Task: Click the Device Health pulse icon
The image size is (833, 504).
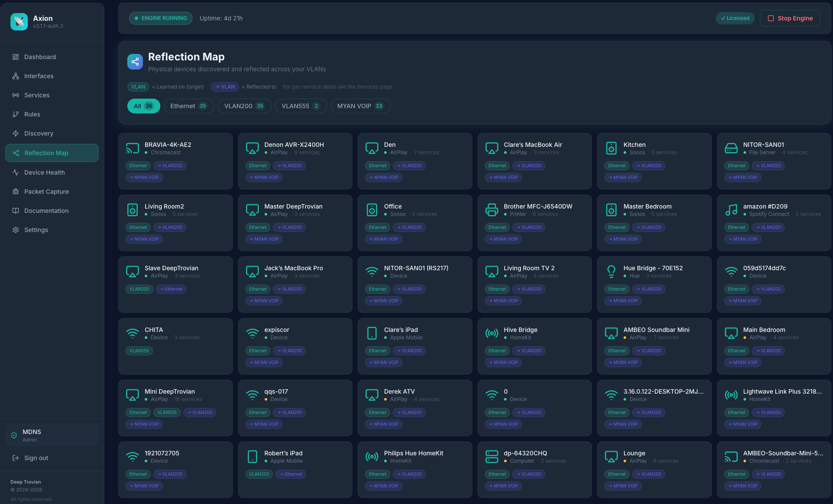Action: tap(16, 172)
